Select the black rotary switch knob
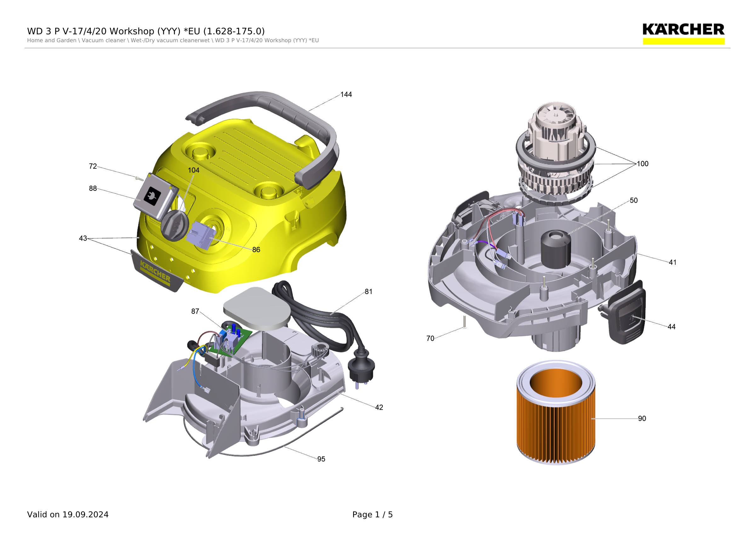 coord(174,226)
